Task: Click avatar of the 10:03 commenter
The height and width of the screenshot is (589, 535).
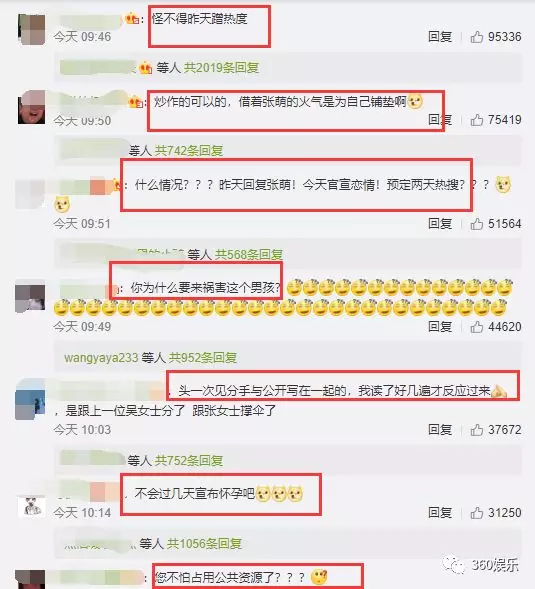Action: [30, 399]
